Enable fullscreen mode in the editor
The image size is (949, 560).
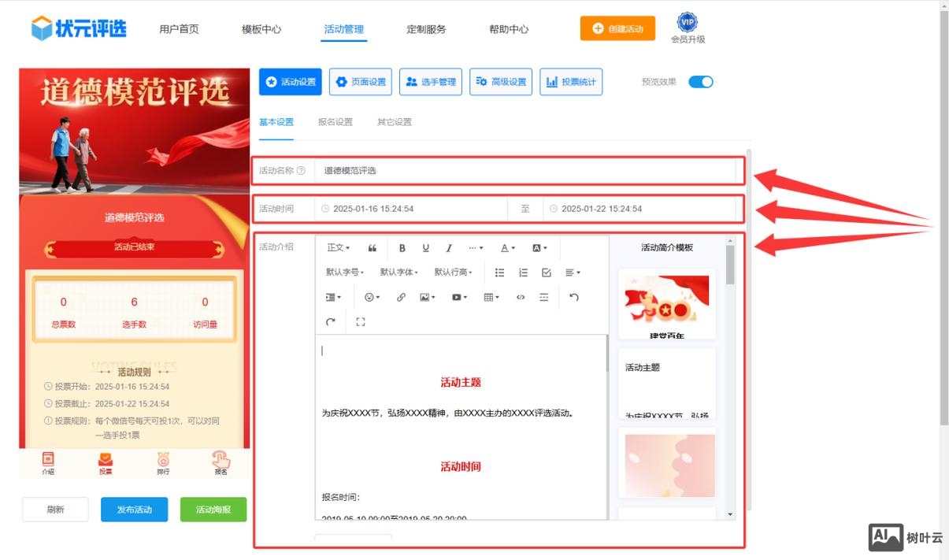coord(361,321)
